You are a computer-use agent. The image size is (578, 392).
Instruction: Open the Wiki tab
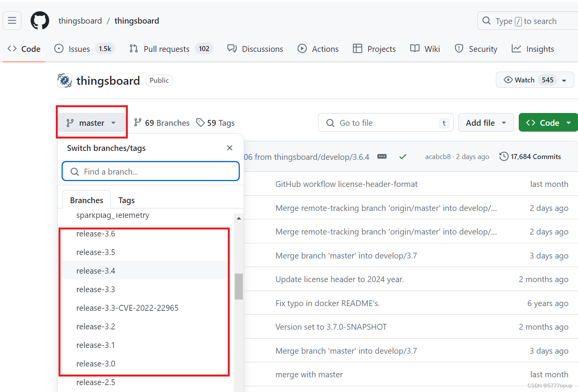[425, 49]
